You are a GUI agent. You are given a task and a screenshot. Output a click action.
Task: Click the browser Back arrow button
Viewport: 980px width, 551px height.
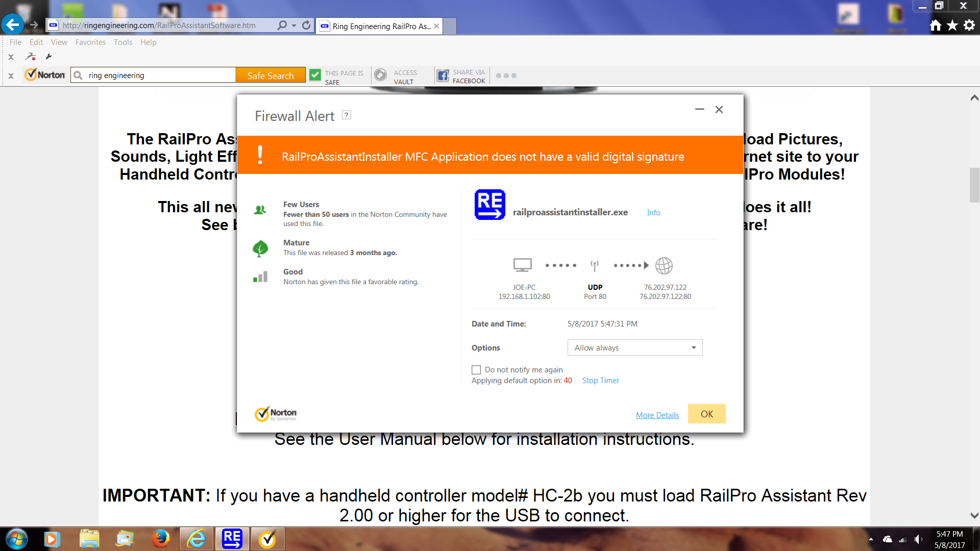pyautogui.click(x=12, y=24)
